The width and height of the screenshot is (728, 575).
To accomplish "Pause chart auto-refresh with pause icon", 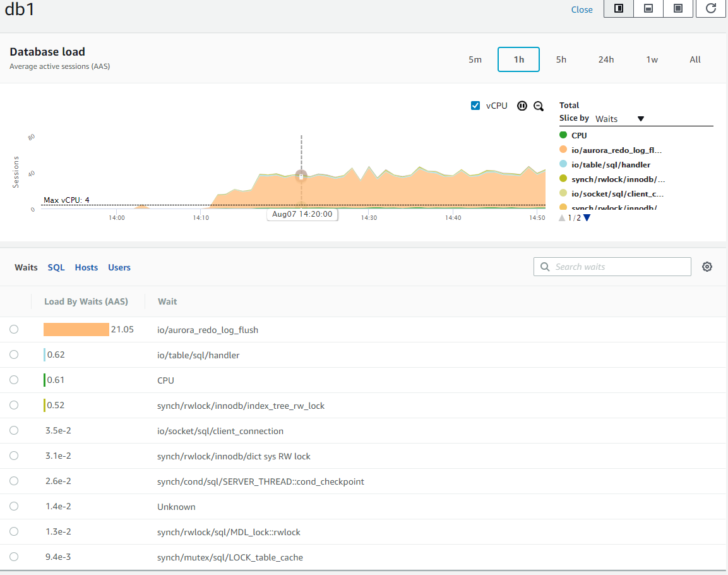I will [x=522, y=106].
